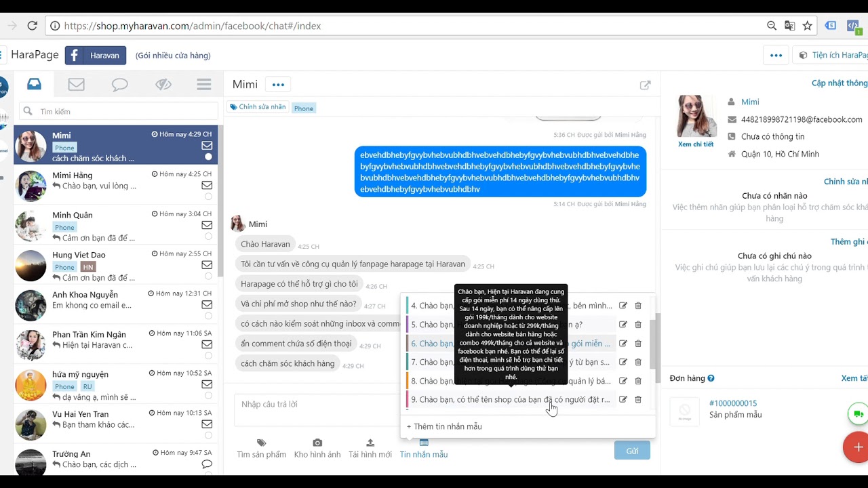The height and width of the screenshot is (488, 868).
Task: Click the template list scrollbar
Action: [x=654, y=344]
